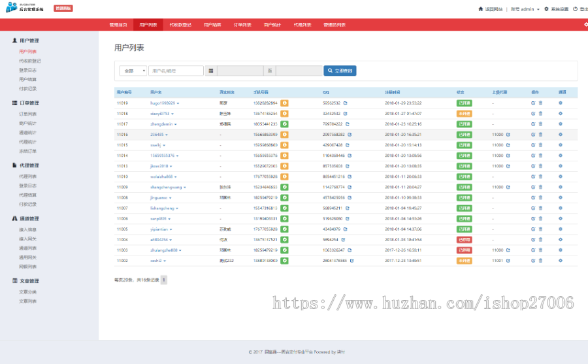
Task: Open 商户统计 in the red navigation bar
Action: (272, 25)
